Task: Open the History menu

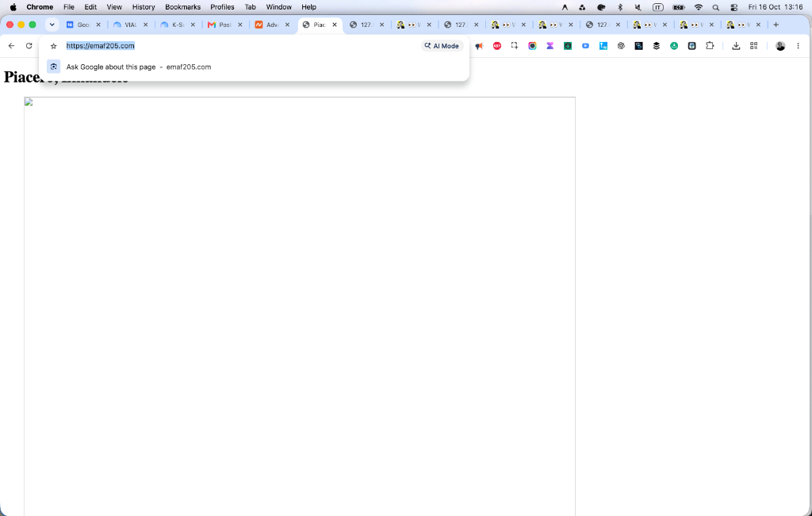Action: [x=144, y=6]
